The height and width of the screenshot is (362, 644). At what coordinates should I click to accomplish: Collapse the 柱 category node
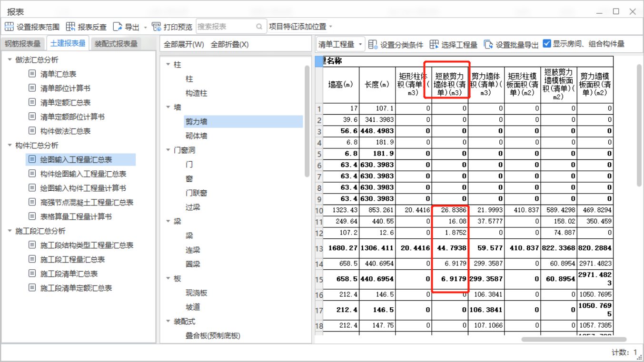(x=168, y=64)
